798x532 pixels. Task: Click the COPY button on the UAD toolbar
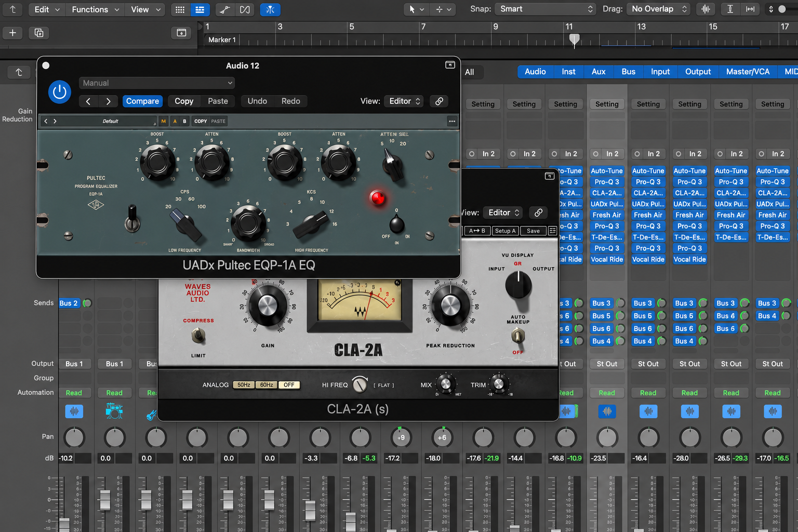[x=201, y=121]
